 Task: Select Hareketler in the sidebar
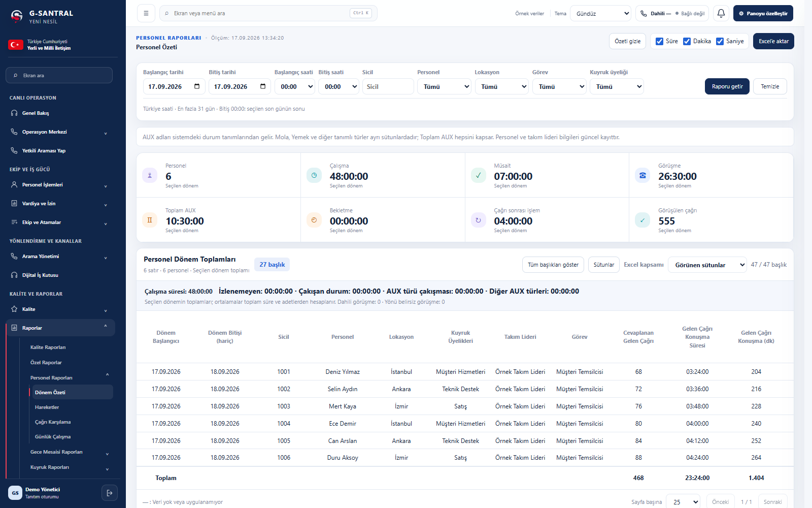click(47, 407)
